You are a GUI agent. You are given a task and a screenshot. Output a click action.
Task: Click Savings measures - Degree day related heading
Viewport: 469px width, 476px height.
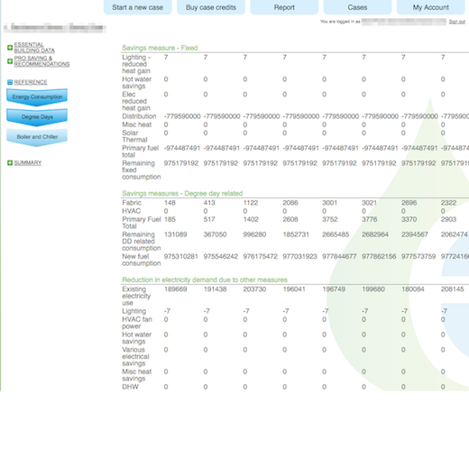[x=182, y=193]
